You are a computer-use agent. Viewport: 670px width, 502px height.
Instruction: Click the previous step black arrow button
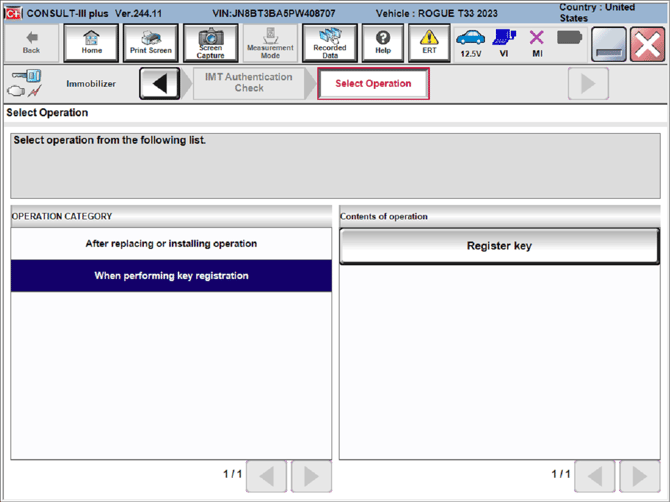160,83
